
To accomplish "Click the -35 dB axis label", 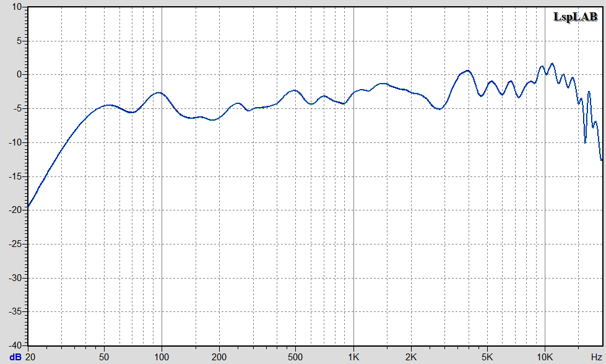I will pyautogui.click(x=15, y=311).
